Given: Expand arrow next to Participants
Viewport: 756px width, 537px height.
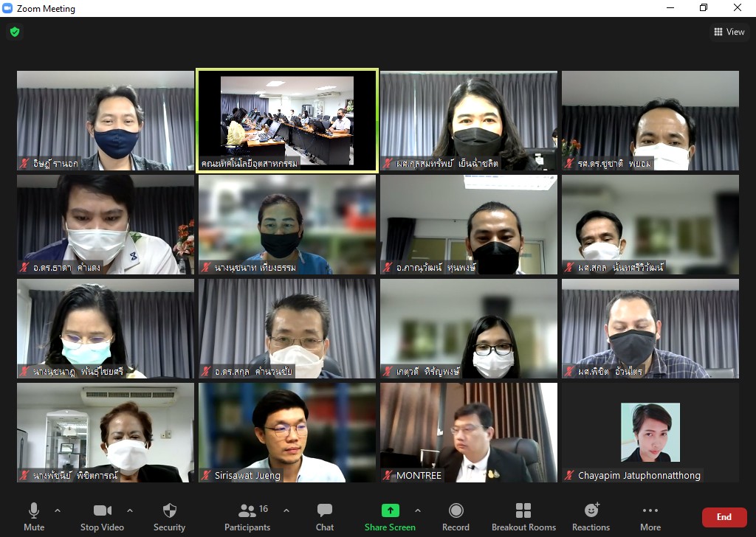Looking at the screenshot, I should pyautogui.click(x=286, y=510).
